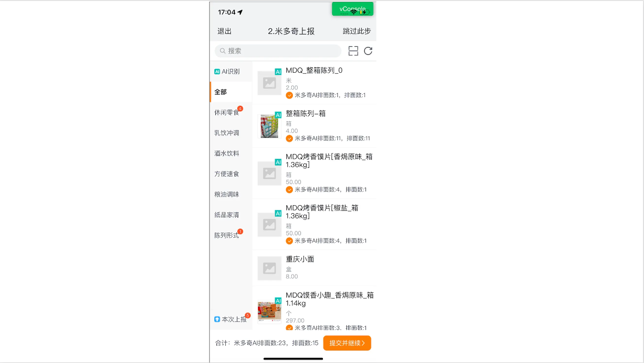Click price 297.00 of 馍香小趣
Viewport: 644px width, 363px height.
[295, 320]
